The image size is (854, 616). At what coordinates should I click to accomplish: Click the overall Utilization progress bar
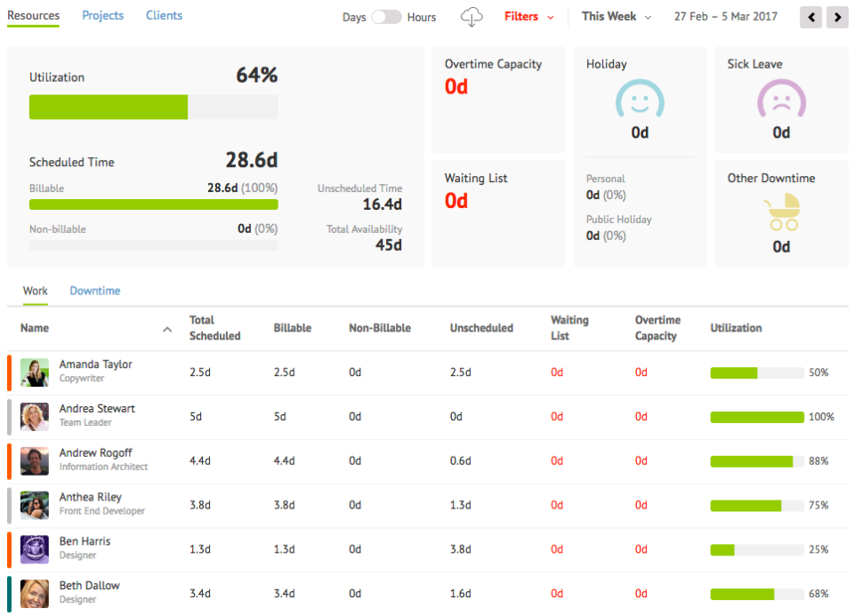[153, 108]
